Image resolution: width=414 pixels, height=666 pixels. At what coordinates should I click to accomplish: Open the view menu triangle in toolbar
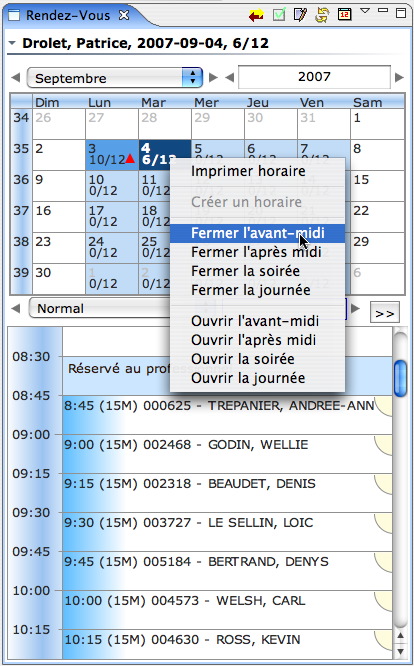tap(365, 11)
